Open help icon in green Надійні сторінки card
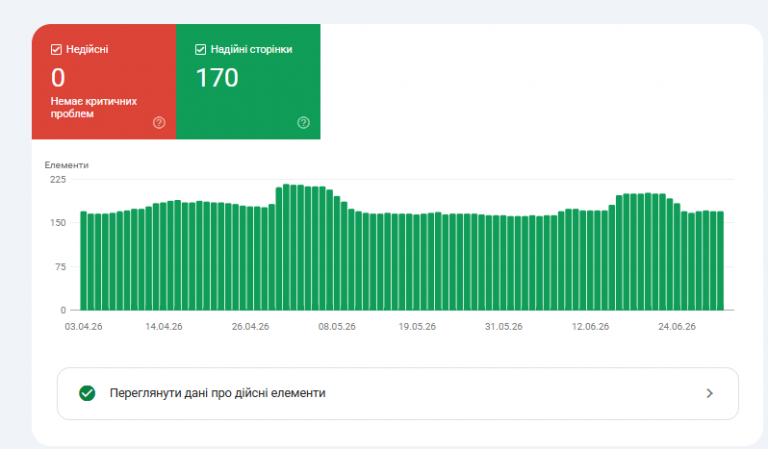This screenshot has width=768, height=449. click(303, 122)
